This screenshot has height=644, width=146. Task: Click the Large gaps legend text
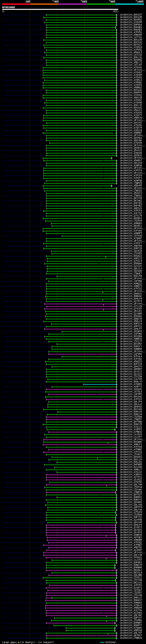click(10, 642)
